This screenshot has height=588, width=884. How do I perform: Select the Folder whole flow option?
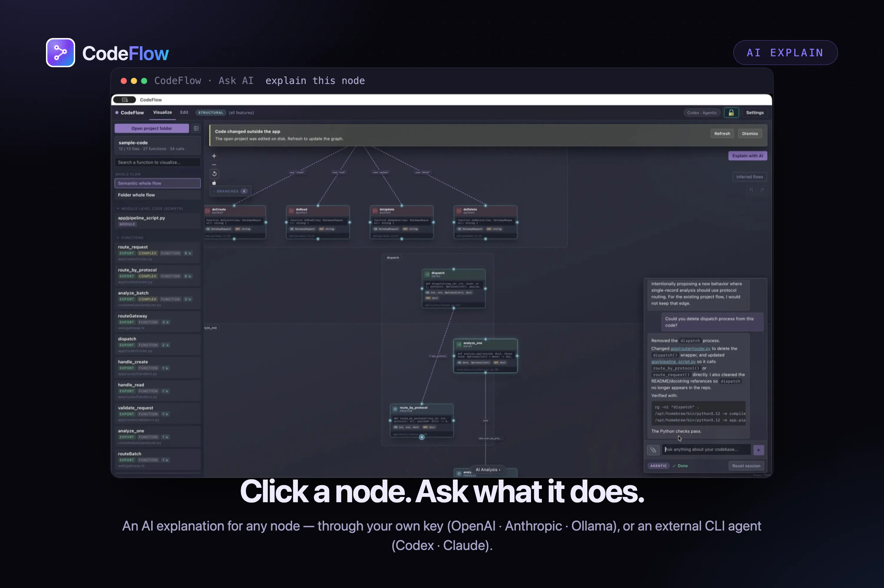(x=157, y=195)
